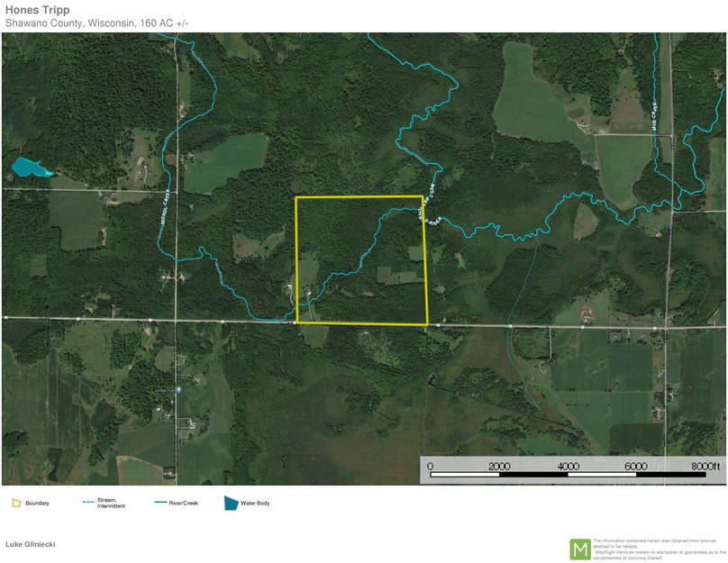Image resolution: width=728 pixels, height=563 pixels.
Task: Click the yellow property boundary's top edge
Action: click(x=360, y=196)
